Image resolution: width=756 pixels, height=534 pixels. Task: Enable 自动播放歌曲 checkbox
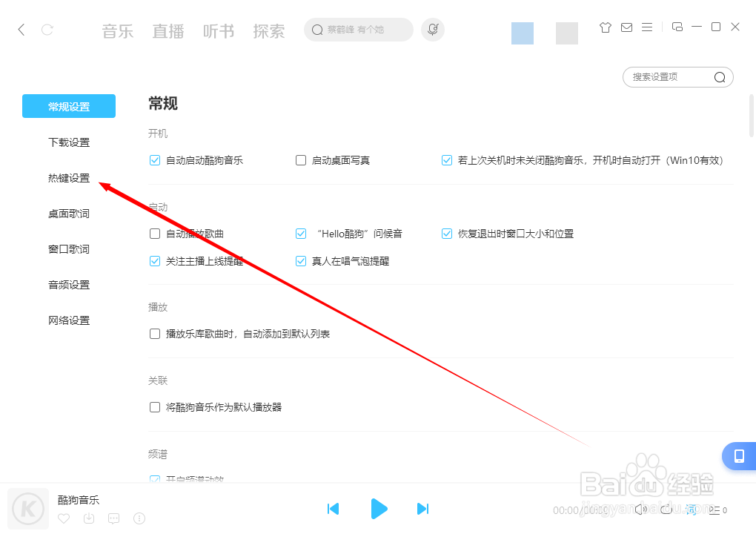click(x=155, y=234)
